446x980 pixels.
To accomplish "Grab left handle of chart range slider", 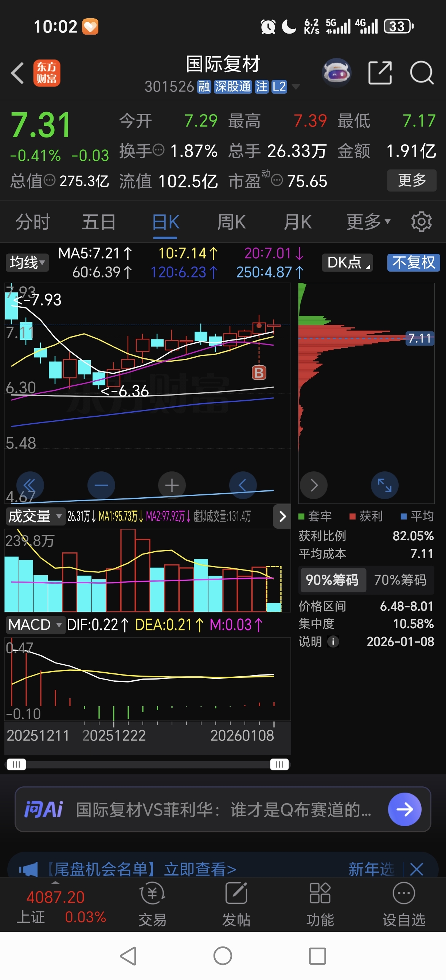I will click(16, 764).
